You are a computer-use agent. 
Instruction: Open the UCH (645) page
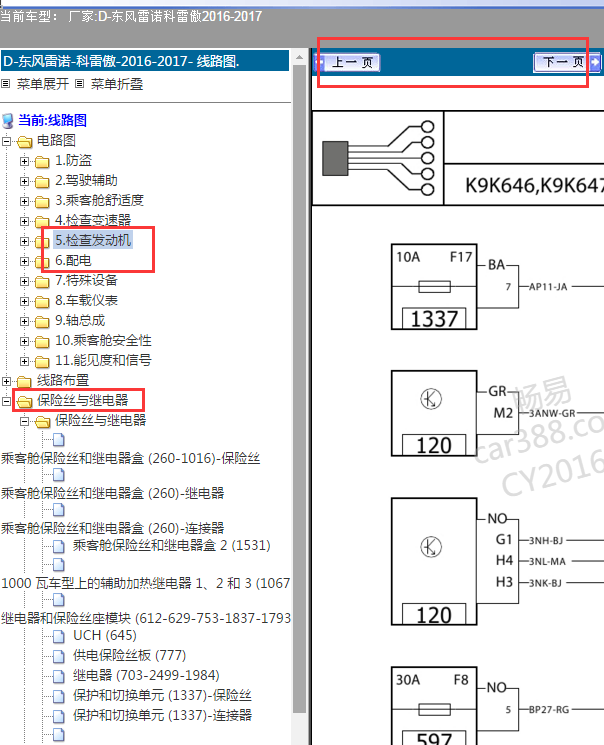tap(105, 635)
